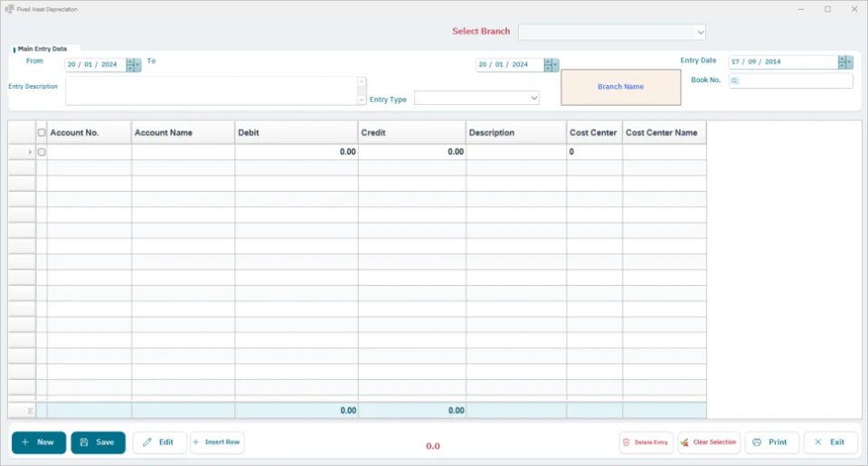This screenshot has width=868, height=466.
Task: Click the Book No. input field
Action: [790, 81]
